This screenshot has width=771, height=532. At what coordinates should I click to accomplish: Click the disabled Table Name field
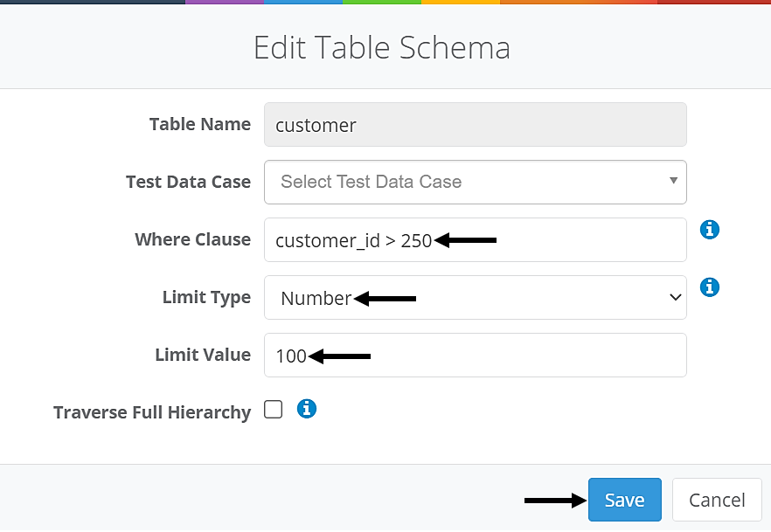click(x=475, y=125)
